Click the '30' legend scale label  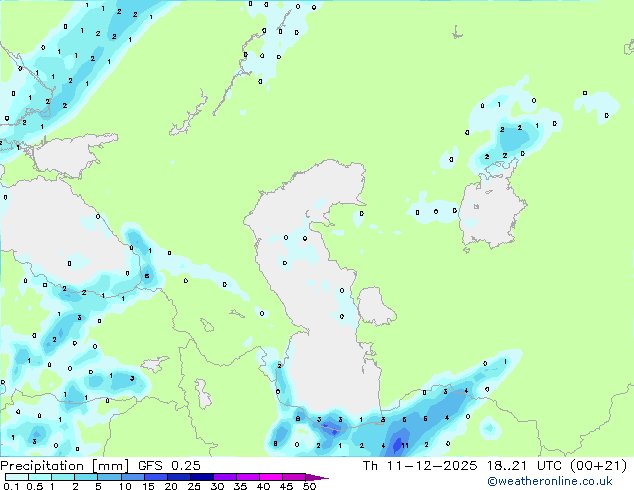(x=217, y=486)
